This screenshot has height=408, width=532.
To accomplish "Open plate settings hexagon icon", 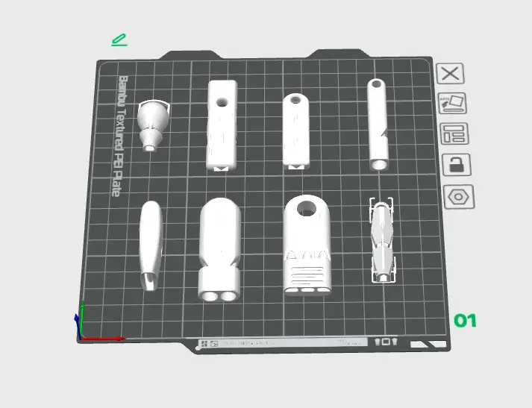I will tap(459, 197).
